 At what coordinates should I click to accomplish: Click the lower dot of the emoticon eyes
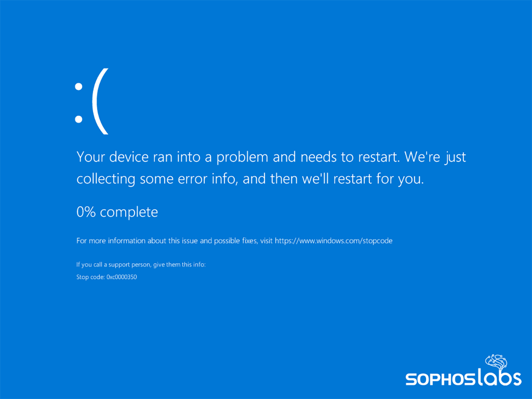point(78,119)
